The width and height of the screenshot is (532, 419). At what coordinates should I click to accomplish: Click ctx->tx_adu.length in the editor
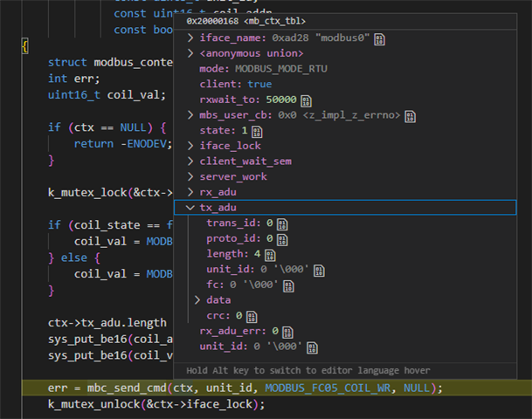107,323
